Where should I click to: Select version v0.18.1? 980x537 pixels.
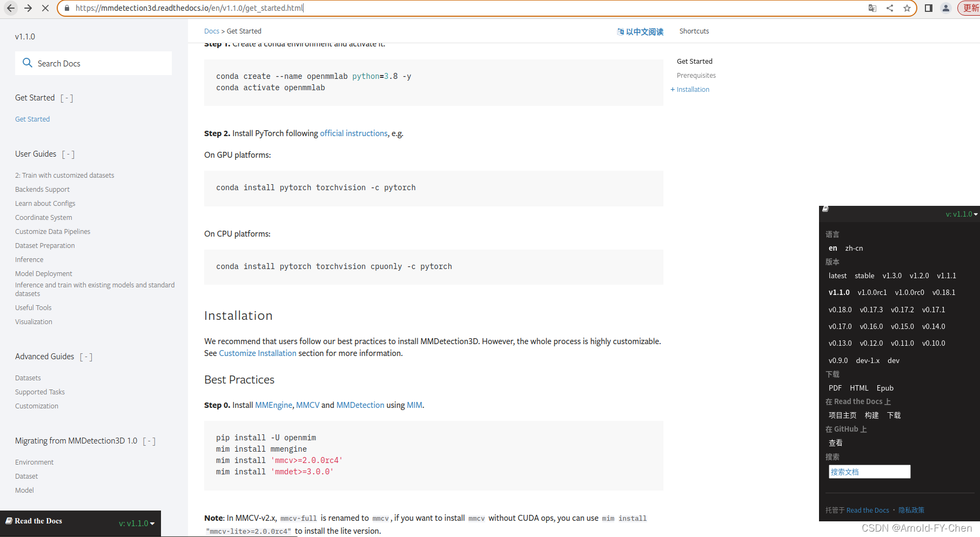point(944,292)
